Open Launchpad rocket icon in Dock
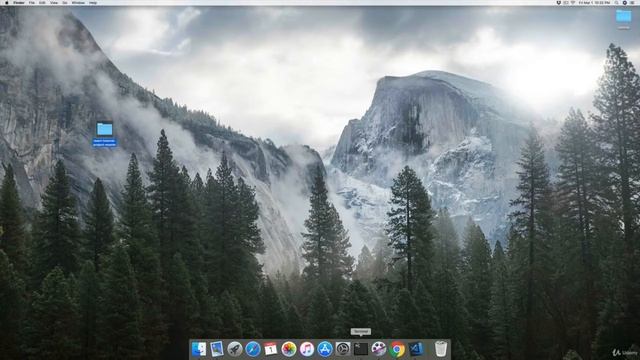Screen dimensions: 640x360 click(x=235, y=349)
